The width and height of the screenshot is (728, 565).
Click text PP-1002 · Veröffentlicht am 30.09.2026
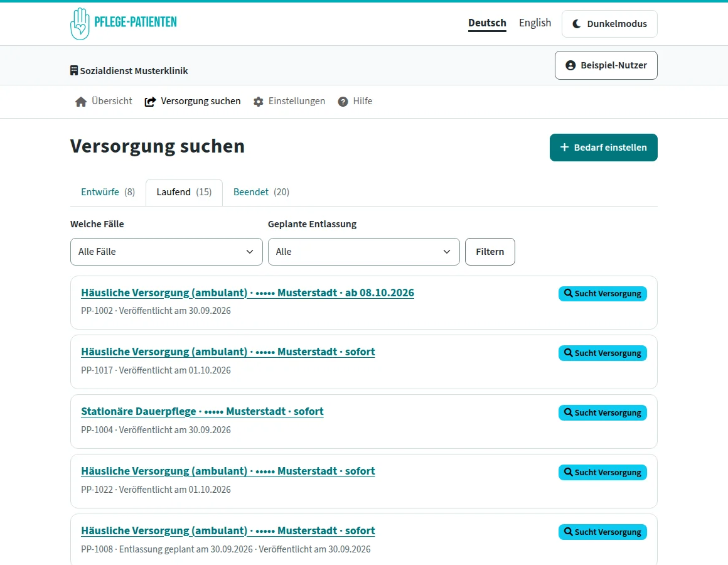[x=156, y=311]
